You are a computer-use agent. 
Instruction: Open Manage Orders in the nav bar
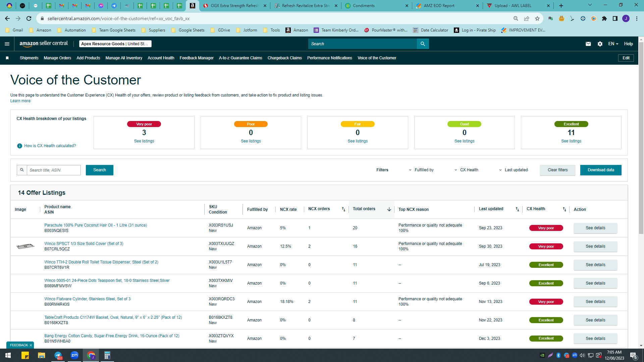57,58
